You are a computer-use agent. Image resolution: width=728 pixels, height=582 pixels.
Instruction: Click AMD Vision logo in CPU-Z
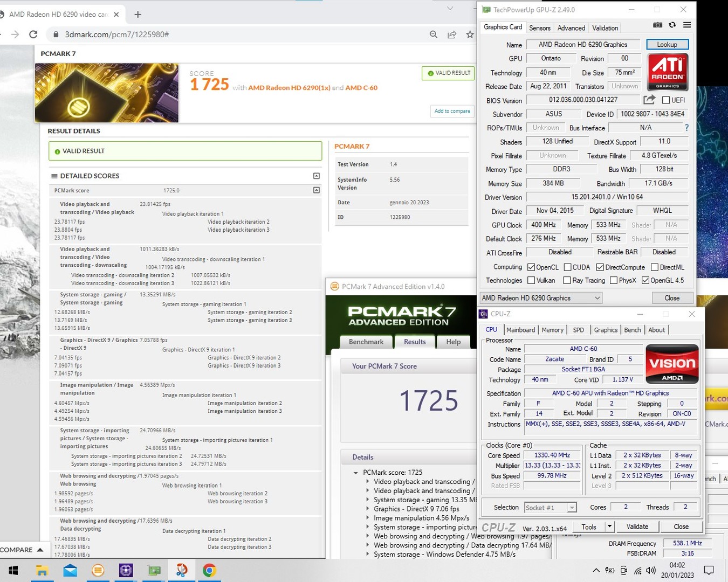pyautogui.click(x=672, y=364)
